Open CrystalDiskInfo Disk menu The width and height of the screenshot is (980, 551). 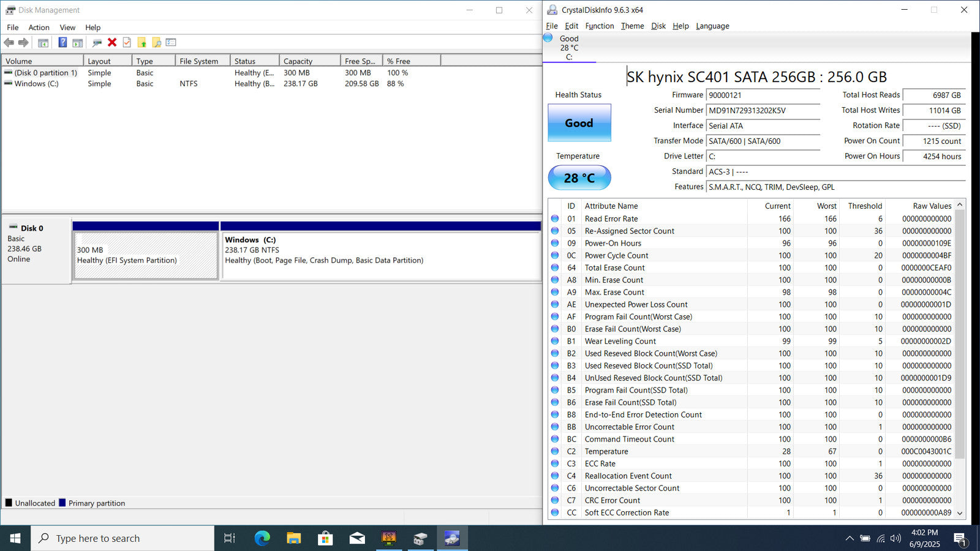click(658, 26)
